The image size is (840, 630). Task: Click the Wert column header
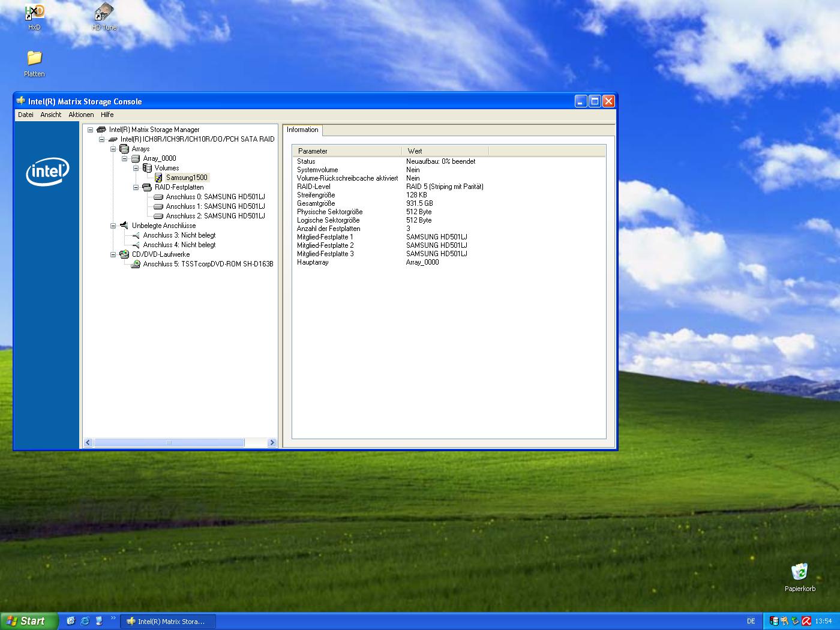click(445, 151)
